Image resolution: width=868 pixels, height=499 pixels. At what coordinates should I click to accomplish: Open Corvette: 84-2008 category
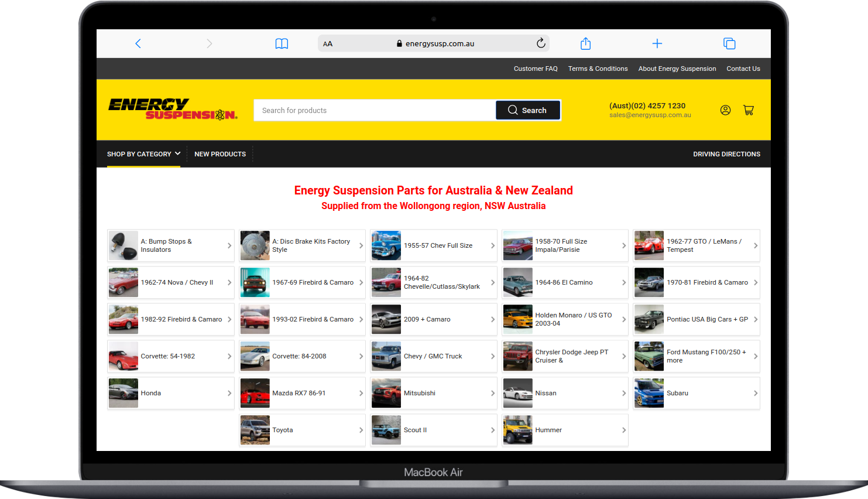click(x=302, y=356)
